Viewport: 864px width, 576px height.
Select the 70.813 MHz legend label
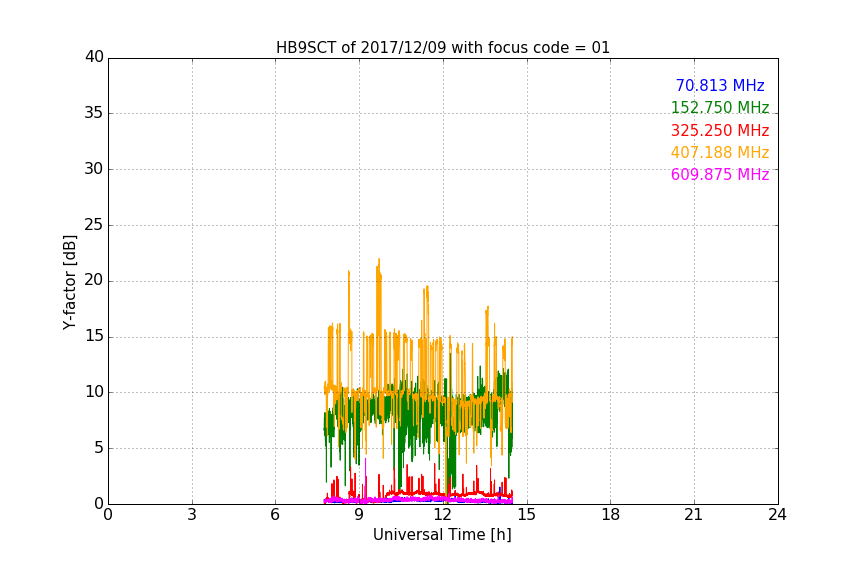coord(720,85)
